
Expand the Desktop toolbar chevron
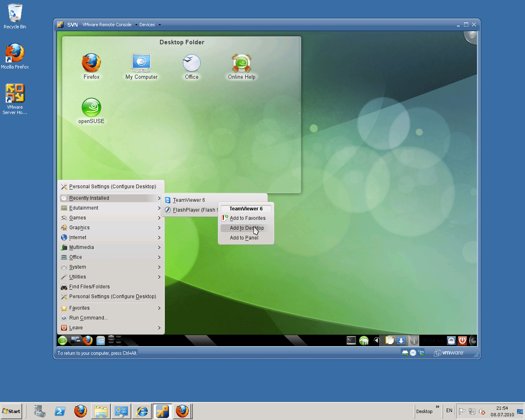(x=437, y=407)
